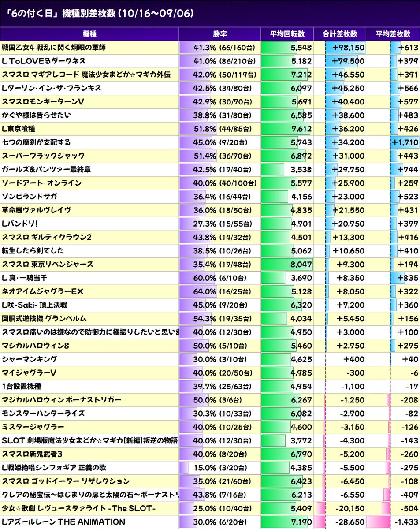Image resolution: width=420 pixels, height=529 pixels.
Task: Click the 平均差枚数 column header
Action: tap(393, 34)
